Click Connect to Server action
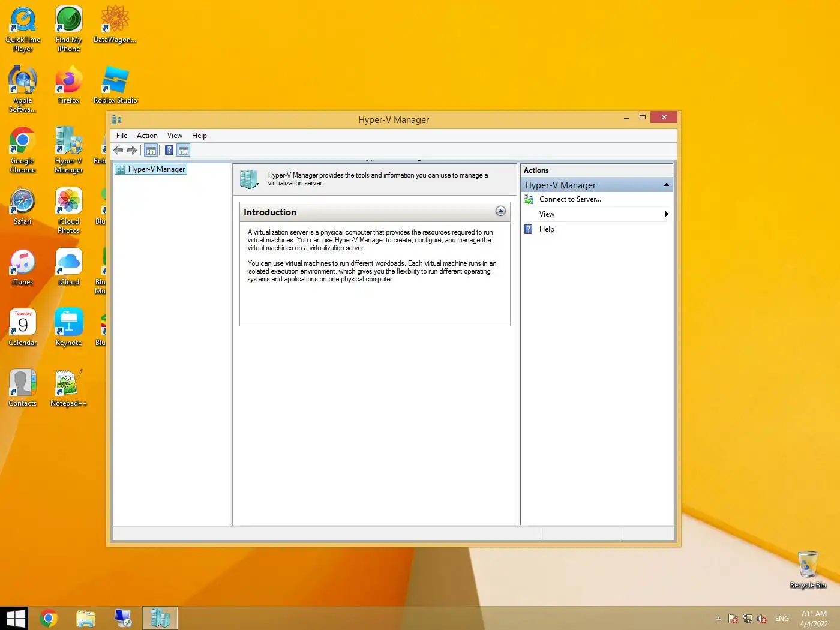The image size is (840, 630). point(570,199)
